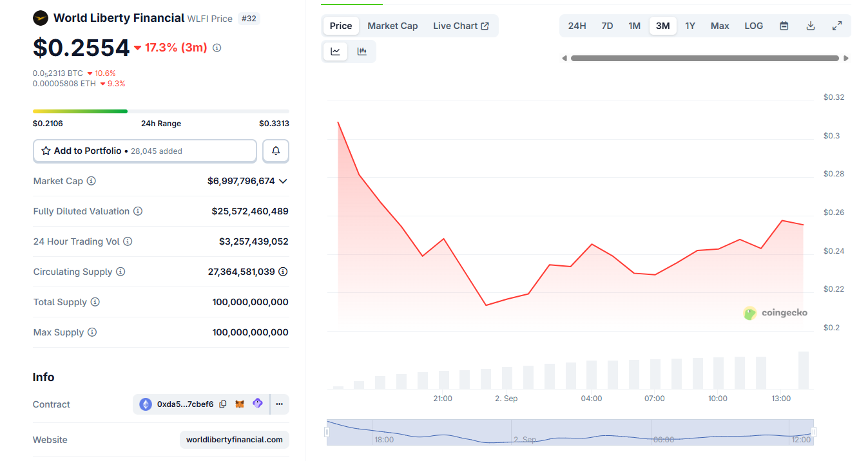Image resolution: width=868 pixels, height=461 pixels.
Task: Click the Add to Portfolio button
Action: point(145,151)
